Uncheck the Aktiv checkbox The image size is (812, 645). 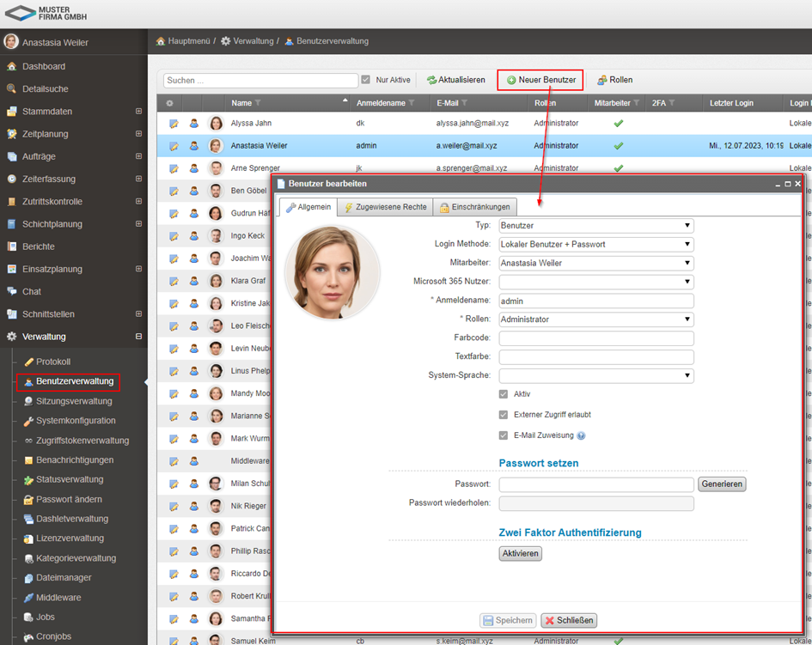(x=504, y=394)
